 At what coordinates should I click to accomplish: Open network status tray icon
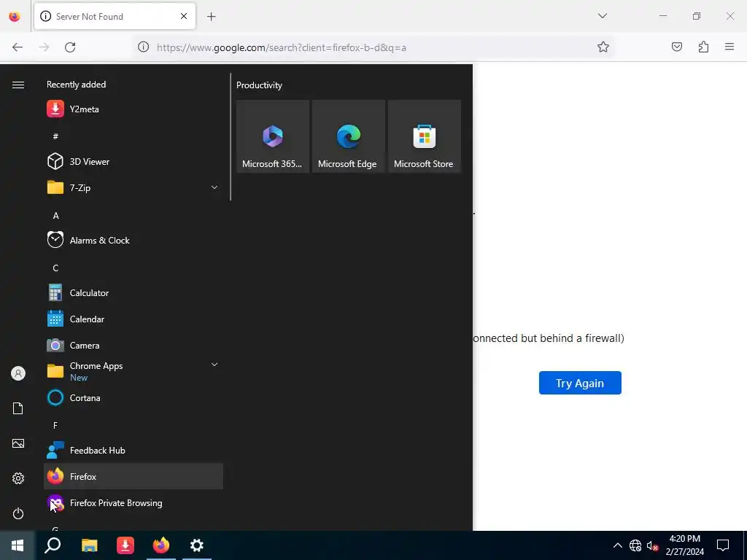pyautogui.click(x=635, y=545)
